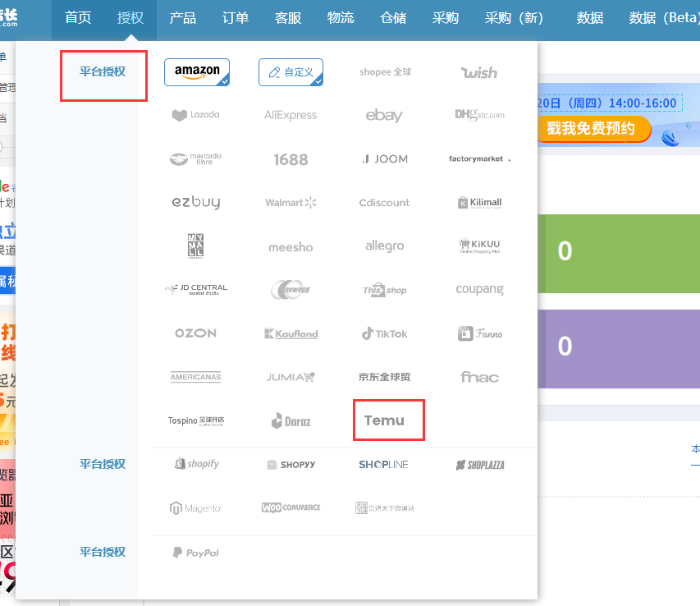Select the WooCommerce logo
This screenshot has height=606, width=700.
(x=291, y=507)
